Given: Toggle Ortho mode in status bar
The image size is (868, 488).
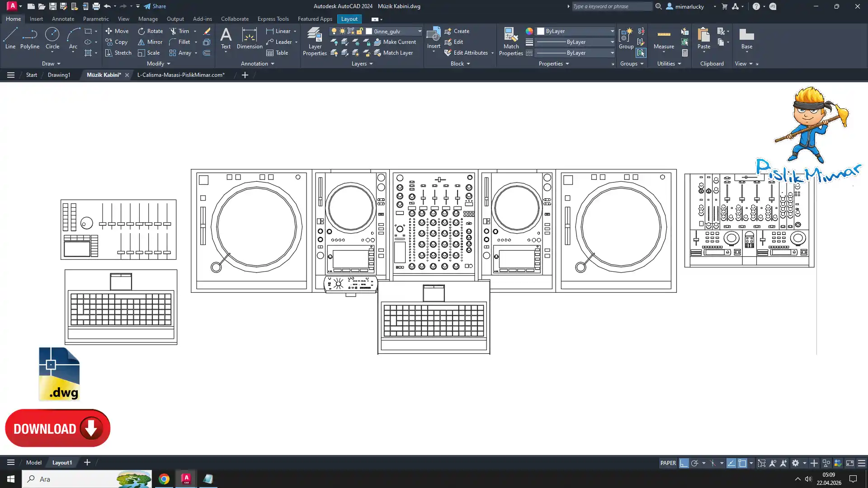Looking at the screenshot, I should click(x=684, y=463).
